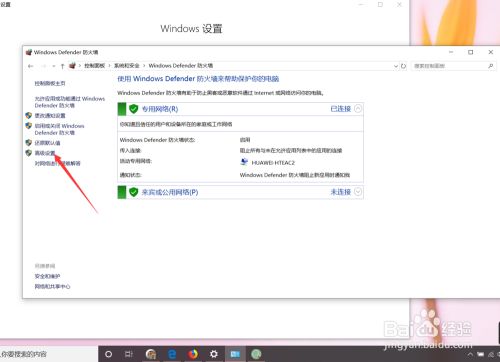500x362 pixels.
Task: Click the shield icon beside 启用或关闭 Windows Defender
Action: [29, 126]
